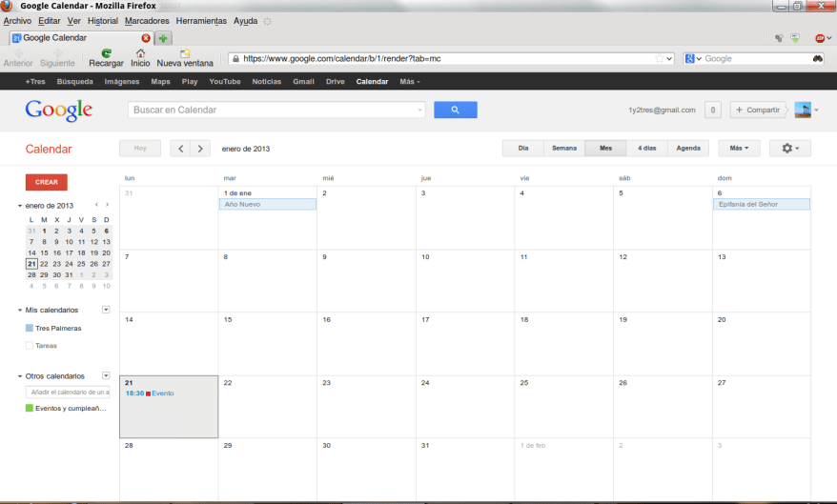Toggle Tres Palmeras calendar color box

pos(30,328)
